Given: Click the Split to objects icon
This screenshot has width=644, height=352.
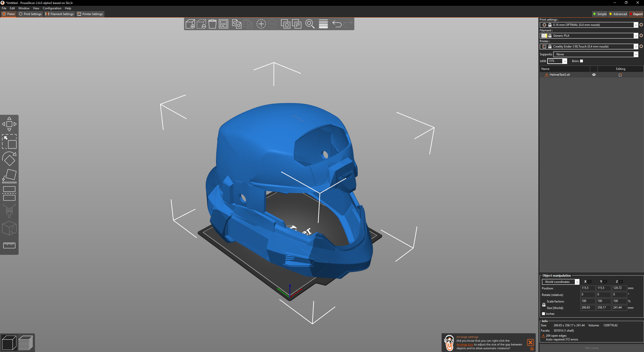Looking at the screenshot, I should 286,24.
